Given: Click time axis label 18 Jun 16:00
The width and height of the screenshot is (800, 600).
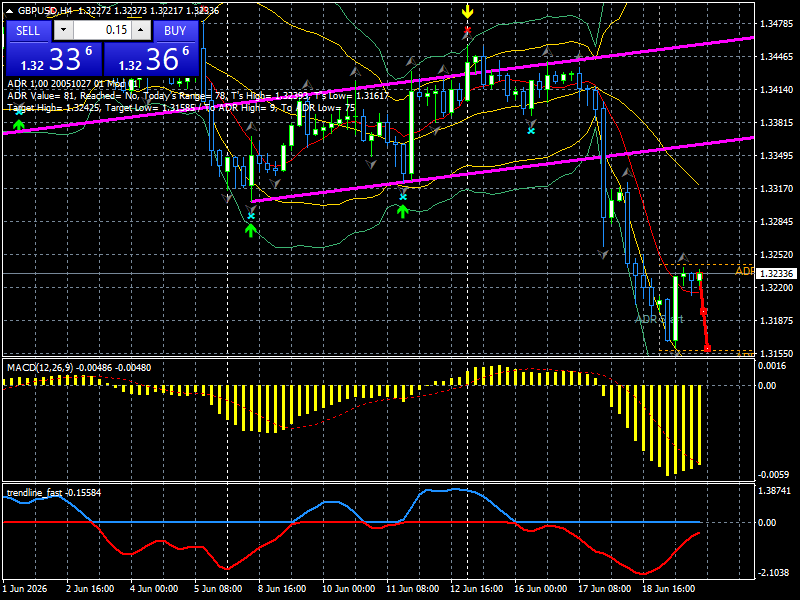Looking at the screenshot, I should 668,588.
